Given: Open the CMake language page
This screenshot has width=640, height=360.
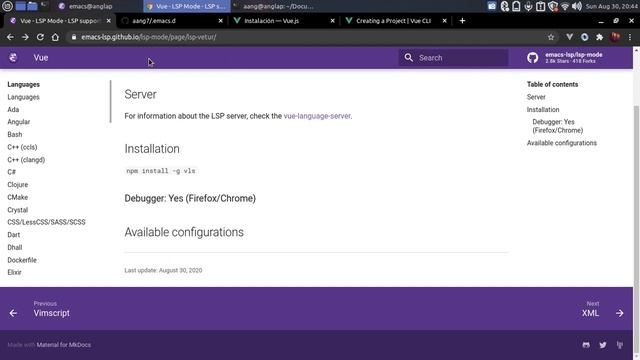Looking at the screenshot, I should (18, 198).
